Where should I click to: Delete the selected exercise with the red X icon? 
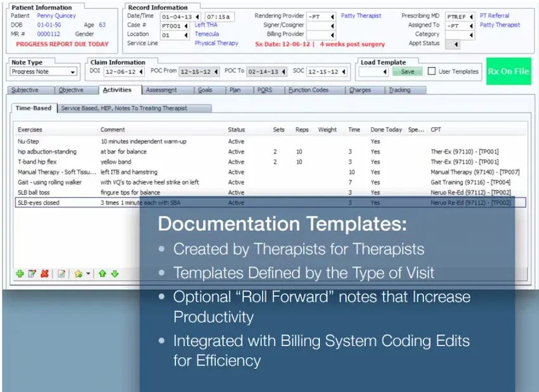[43, 273]
